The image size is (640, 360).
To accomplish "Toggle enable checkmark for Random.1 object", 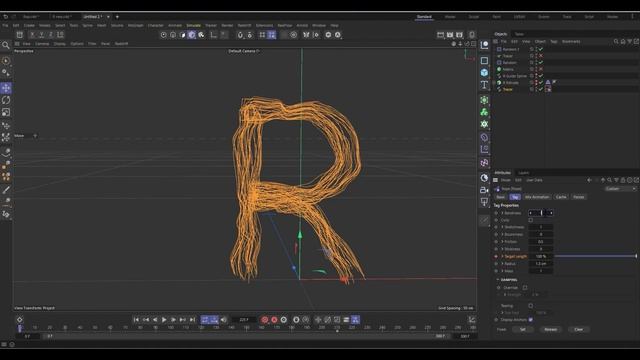I will coord(541,49).
